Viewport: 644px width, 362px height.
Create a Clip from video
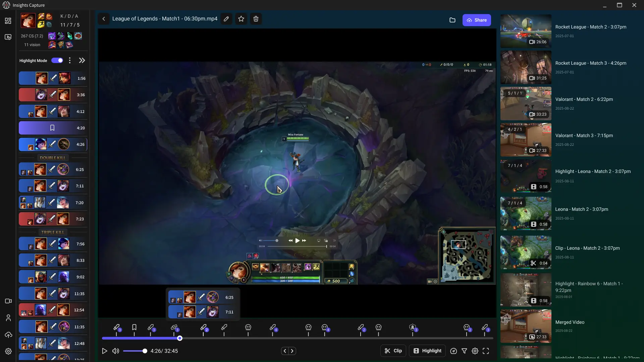click(x=393, y=351)
